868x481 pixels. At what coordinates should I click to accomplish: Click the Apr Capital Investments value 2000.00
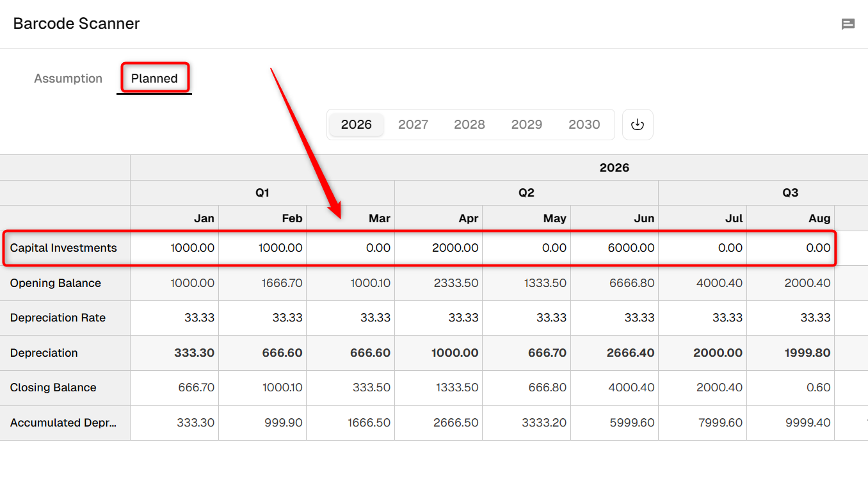tap(455, 248)
